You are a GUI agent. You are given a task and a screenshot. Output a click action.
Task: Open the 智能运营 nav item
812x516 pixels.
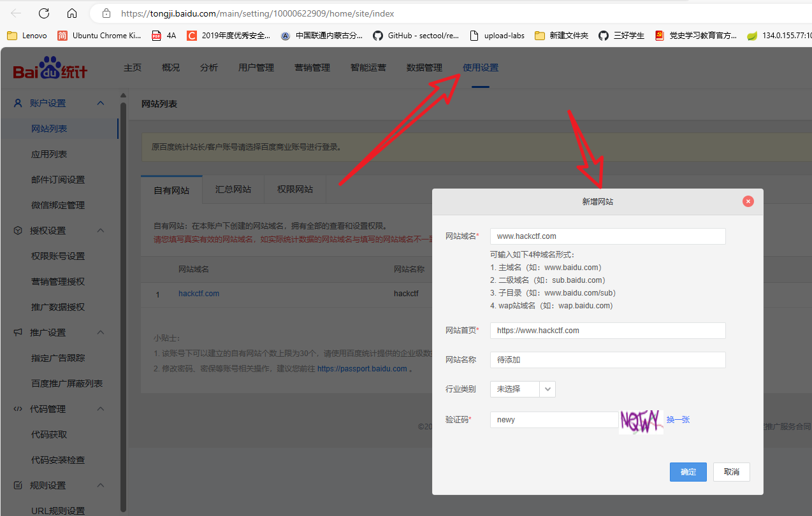pyautogui.click(x=368, y=68)
